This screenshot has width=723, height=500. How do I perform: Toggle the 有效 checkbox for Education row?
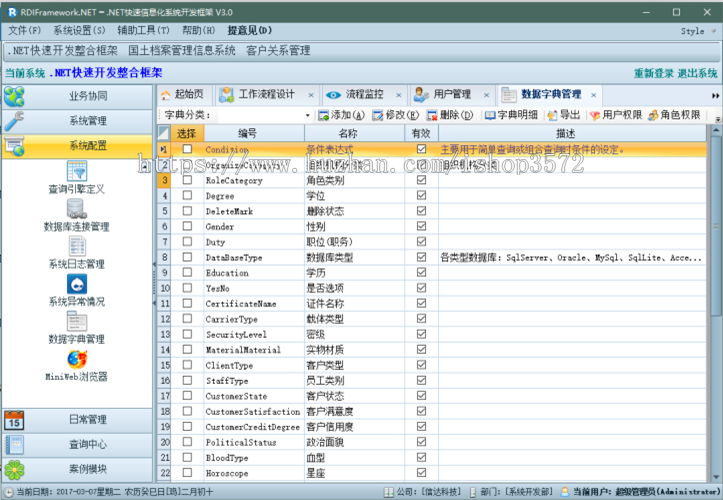421,272
